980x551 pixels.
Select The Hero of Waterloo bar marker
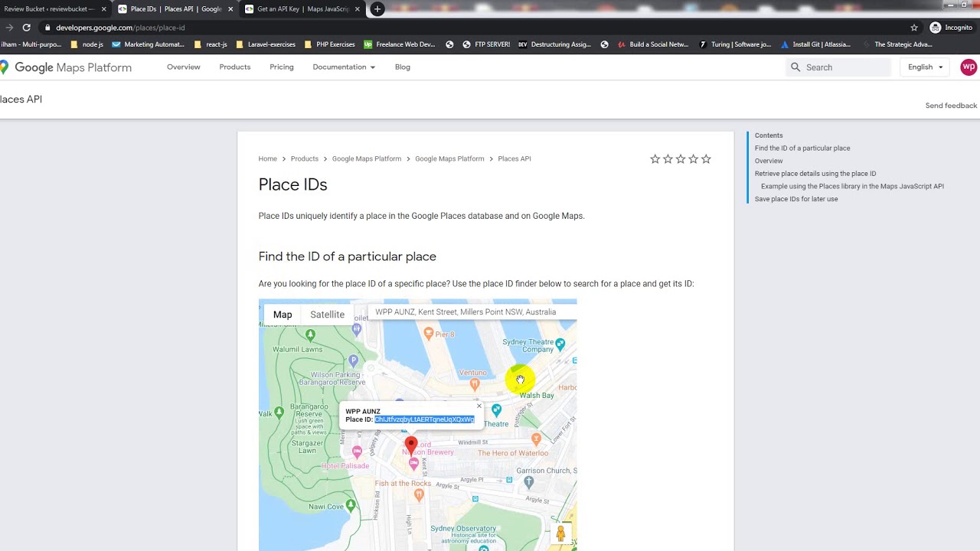[x=536, y=439]
